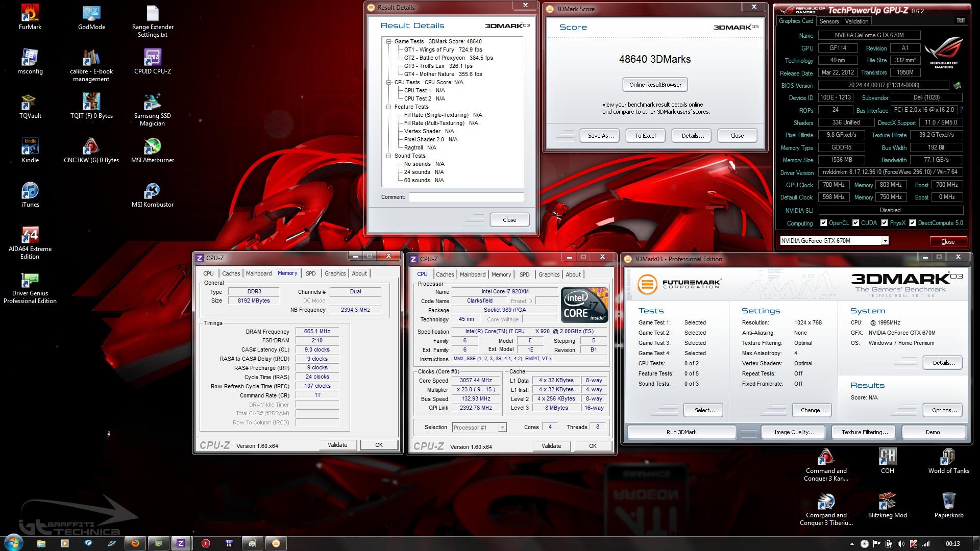Open CPUID CPU-Z desktop shortcut
This screenshot has width=980, height=551.
click(152, 62)
